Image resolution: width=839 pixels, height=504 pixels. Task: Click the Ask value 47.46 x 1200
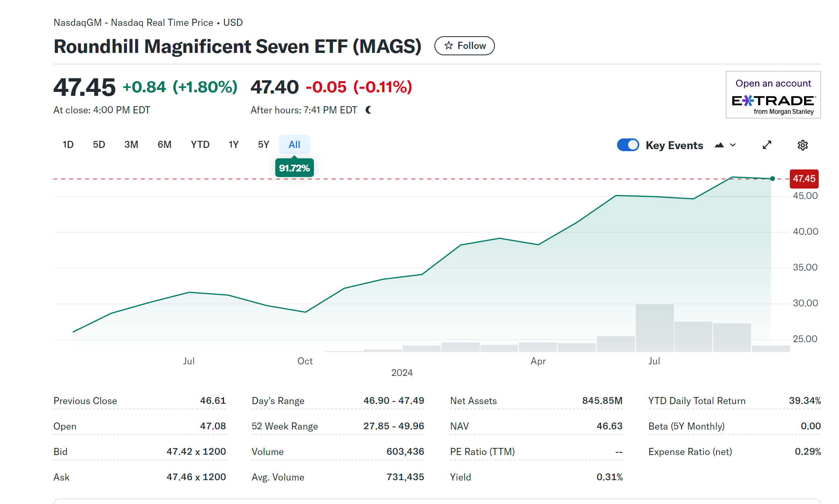pos(196,477)
